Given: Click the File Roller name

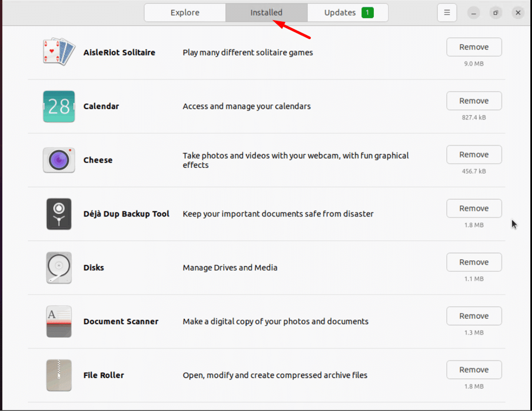Looking at the screenshot, I should [x=104, y=375].
